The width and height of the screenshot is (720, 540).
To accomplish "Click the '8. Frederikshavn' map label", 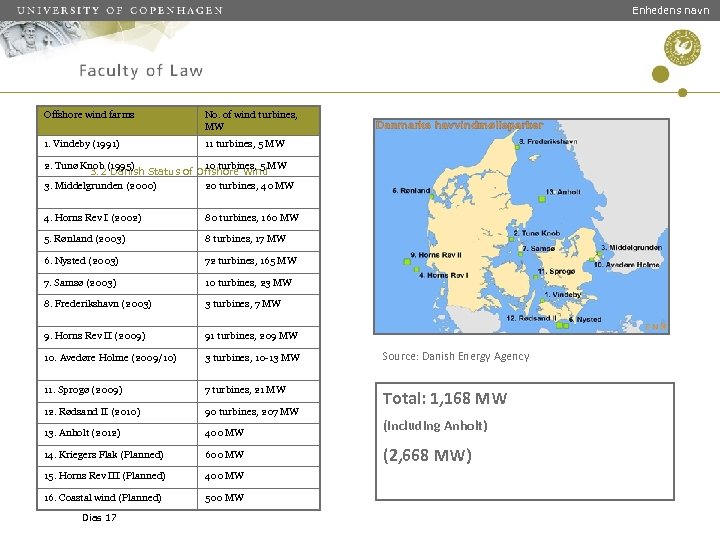I will click(548, 141).
